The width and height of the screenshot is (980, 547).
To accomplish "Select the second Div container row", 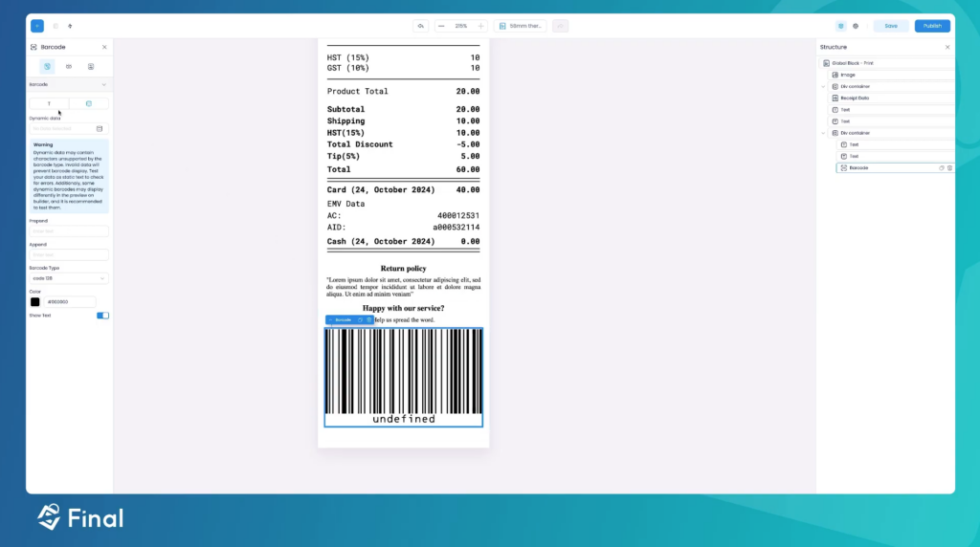I will pyautogui.click(x=891, y=133).
